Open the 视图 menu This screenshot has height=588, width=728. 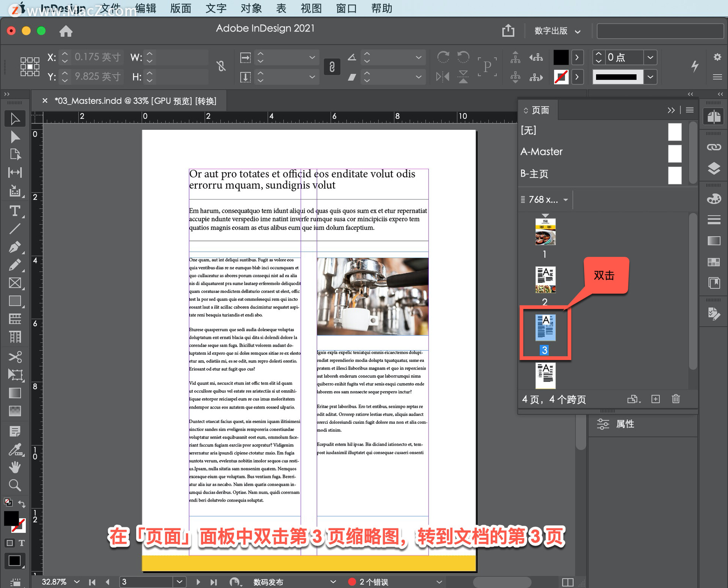click(x=311, y=8)
